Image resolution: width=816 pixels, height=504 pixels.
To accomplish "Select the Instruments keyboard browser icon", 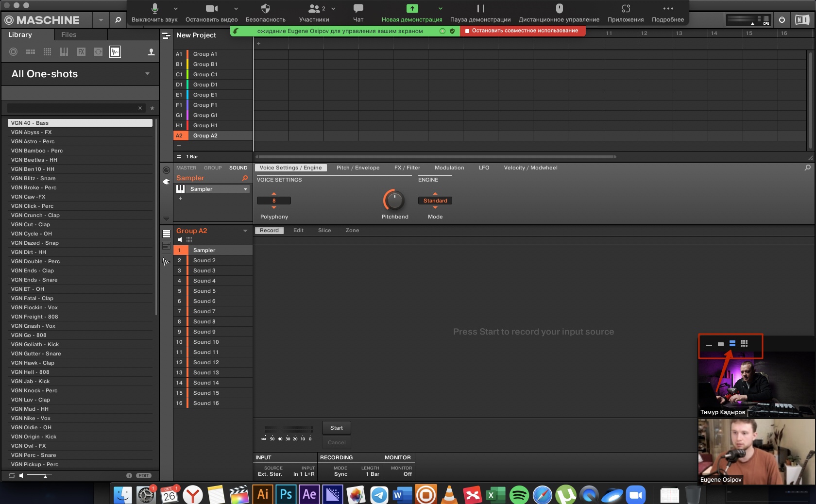I will click(x=64, y=52).
